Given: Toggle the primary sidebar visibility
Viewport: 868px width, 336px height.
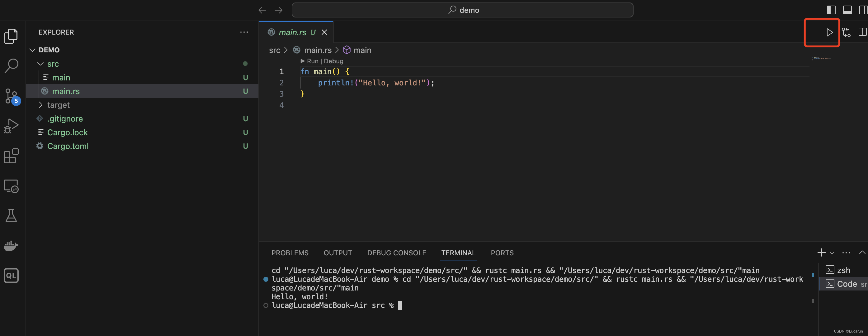Looking at the screenshot, I should 831,10.
